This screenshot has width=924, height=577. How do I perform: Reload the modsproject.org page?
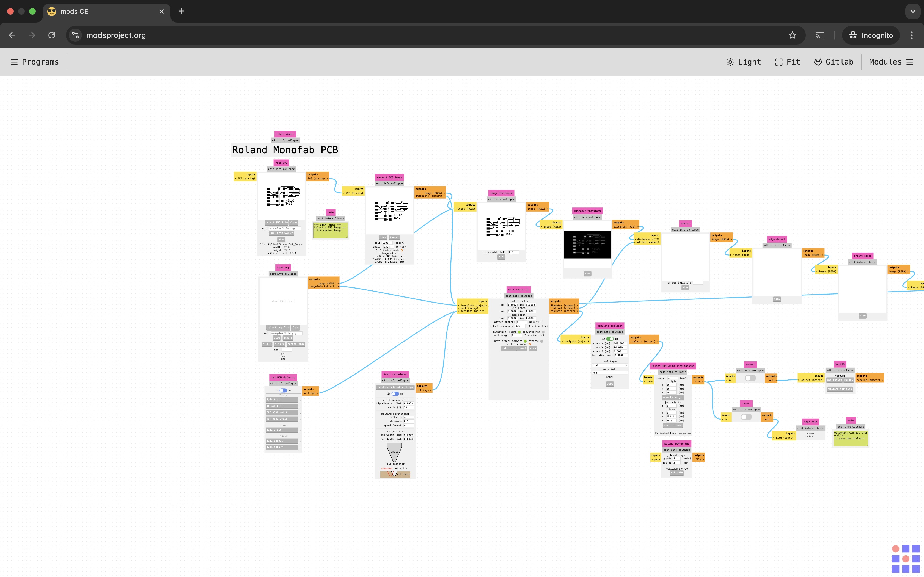point(51,35)
